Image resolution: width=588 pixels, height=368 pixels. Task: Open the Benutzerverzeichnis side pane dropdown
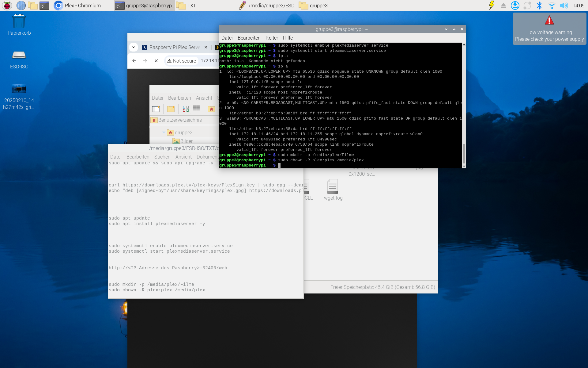tap(184, 120)
